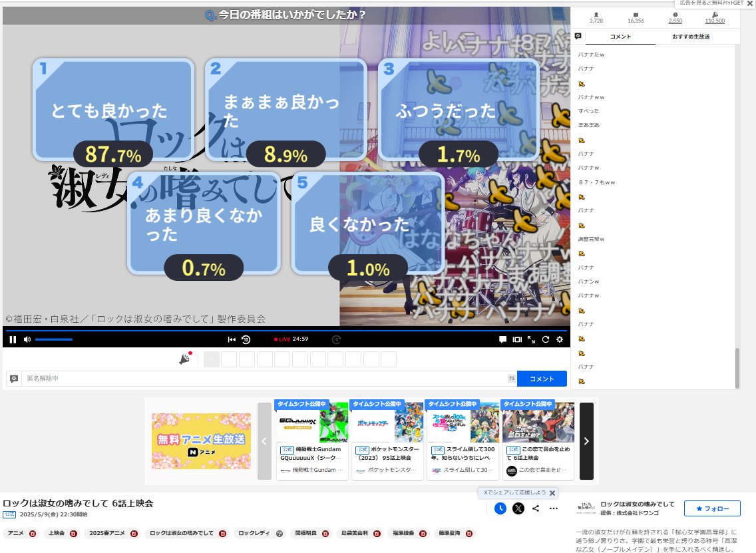Screen dimensions: 756x553
Task: Open the 関根明良 tag
Action: click(x=305, y=533)
